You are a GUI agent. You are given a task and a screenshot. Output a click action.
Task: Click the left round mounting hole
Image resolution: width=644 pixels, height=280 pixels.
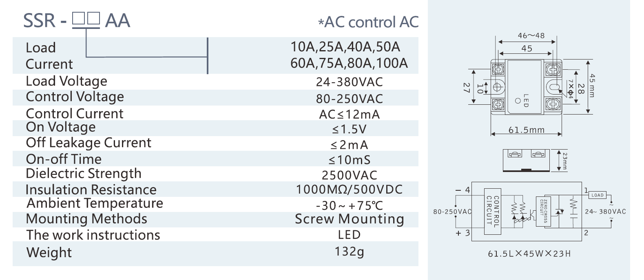coord(497,87)
